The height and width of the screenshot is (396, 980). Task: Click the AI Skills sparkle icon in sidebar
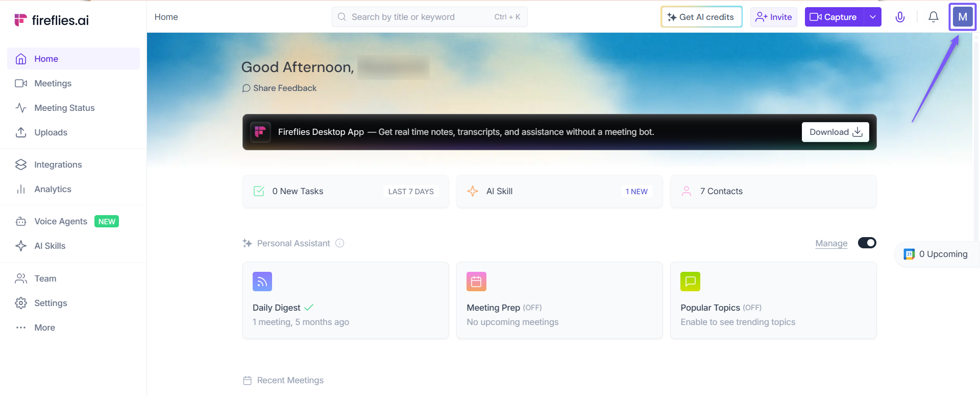click(21, 246)
